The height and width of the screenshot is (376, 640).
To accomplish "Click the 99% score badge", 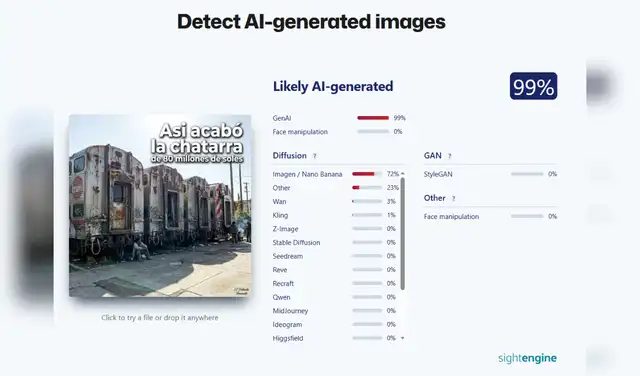I will 533,86.
